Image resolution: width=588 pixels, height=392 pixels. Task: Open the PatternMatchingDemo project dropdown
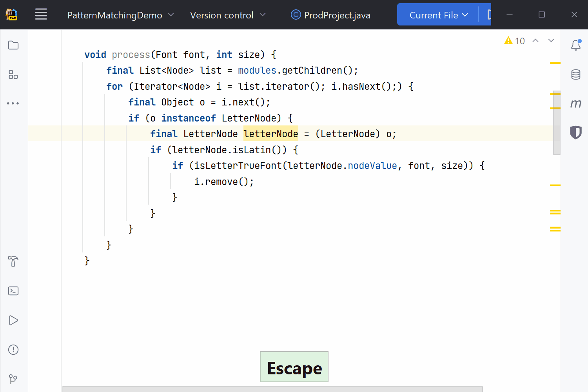point(120,15)
